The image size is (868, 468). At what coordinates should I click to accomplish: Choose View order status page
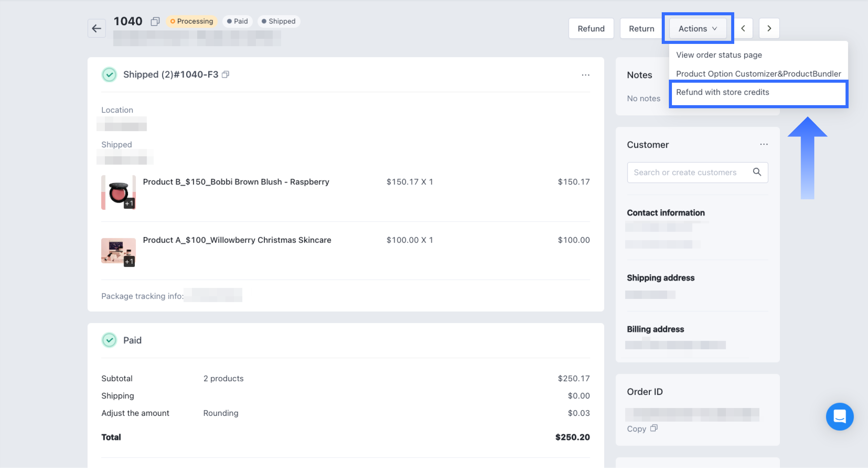click(719, 55)
